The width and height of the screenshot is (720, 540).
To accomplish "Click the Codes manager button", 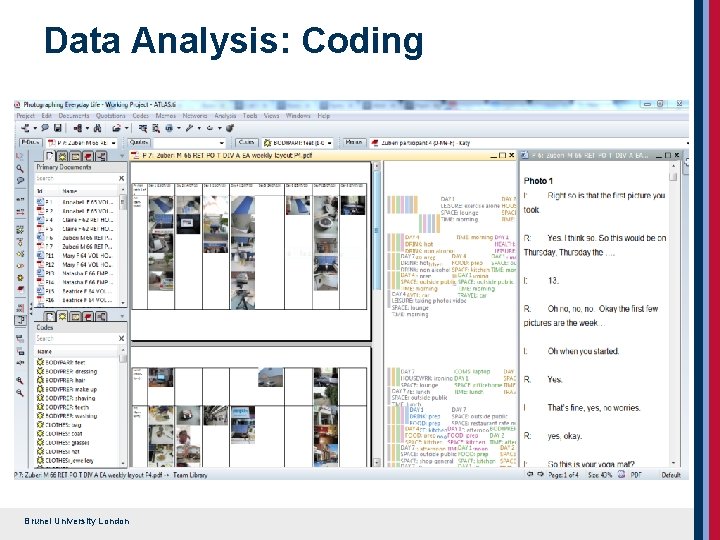I will pos(246,142).
